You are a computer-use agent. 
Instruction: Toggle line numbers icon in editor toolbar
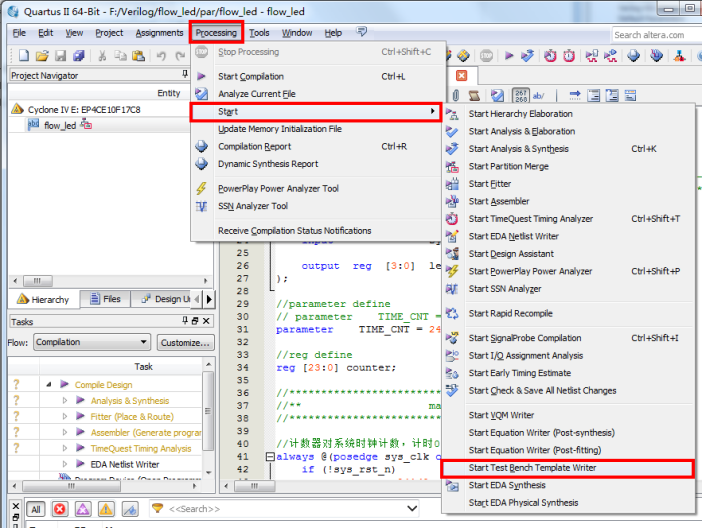(x=521, y=95)
